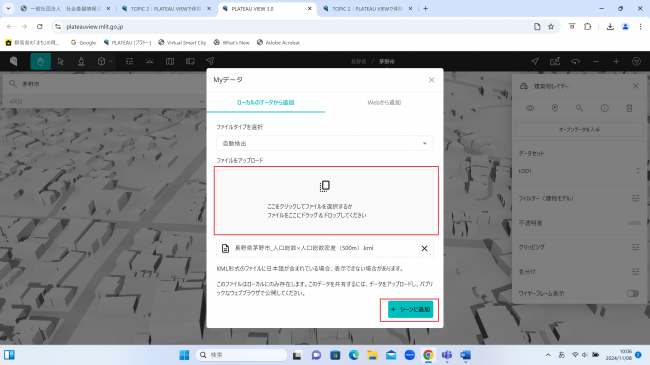Zoom in with the plus icon
This screenshot has width=650, height=365.
click(616, 61)
